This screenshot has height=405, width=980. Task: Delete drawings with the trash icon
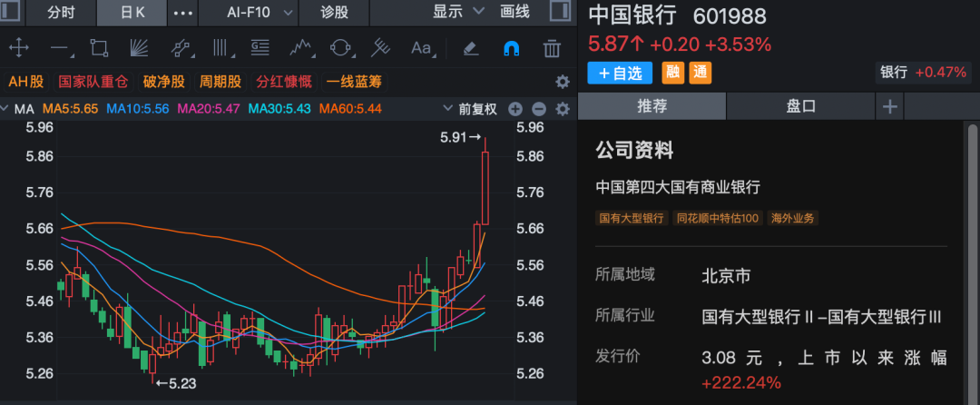[551, 48]
